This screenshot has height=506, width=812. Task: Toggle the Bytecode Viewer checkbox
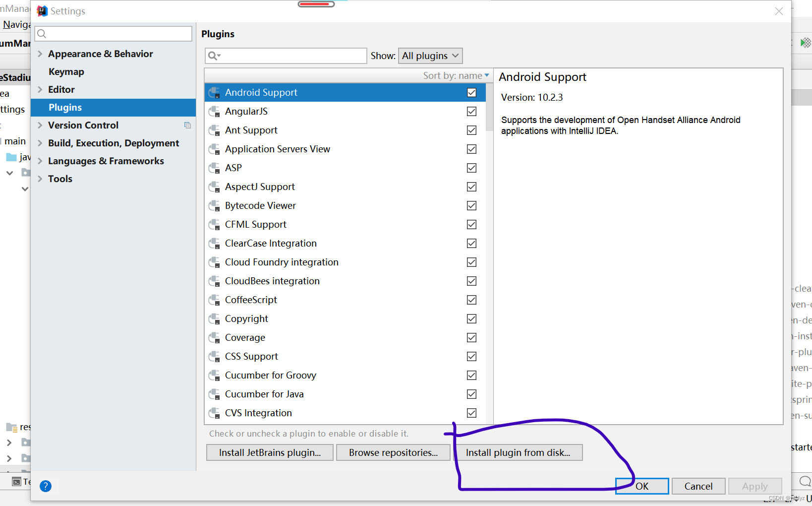tap(471, 205)
